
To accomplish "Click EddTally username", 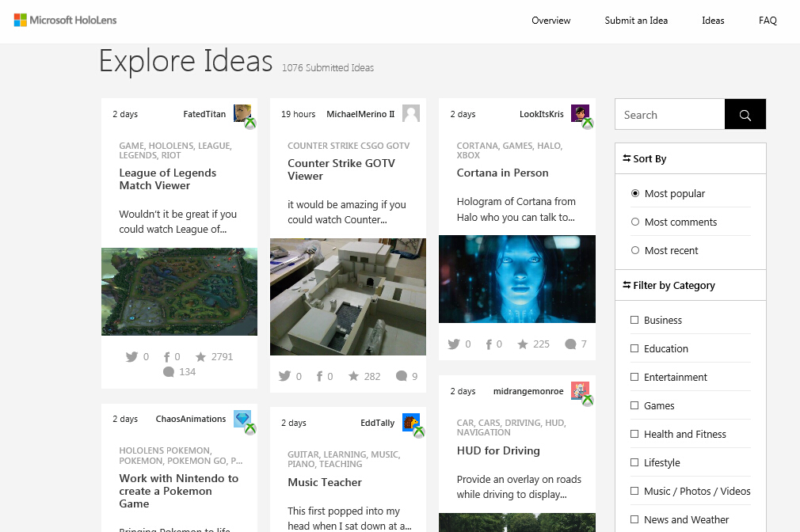I will click(378, 423).
